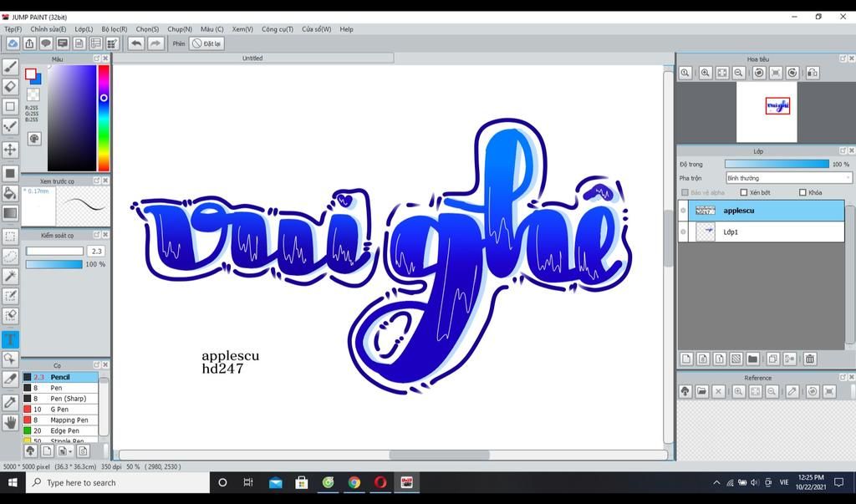The width and height of the screenshot is (856, 504).
Task: Select the Magic Wand tool
Action: pyautogui.click(x=10, y=276)
